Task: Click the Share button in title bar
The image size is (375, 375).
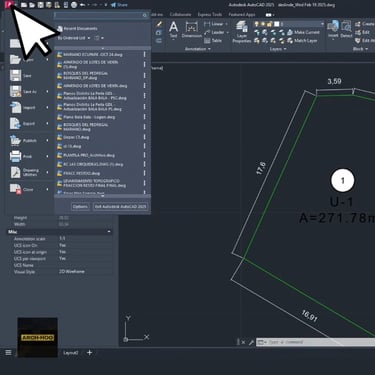Action: 119,5
